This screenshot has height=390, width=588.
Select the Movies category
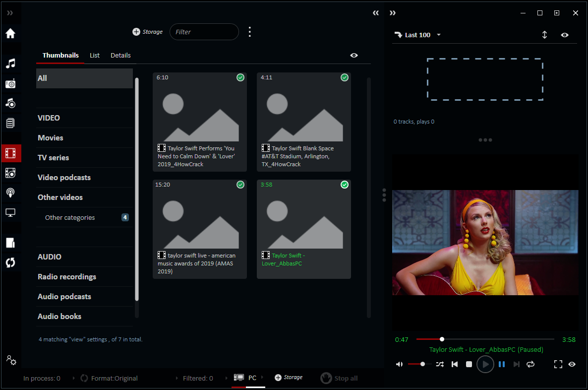[84, 138]
